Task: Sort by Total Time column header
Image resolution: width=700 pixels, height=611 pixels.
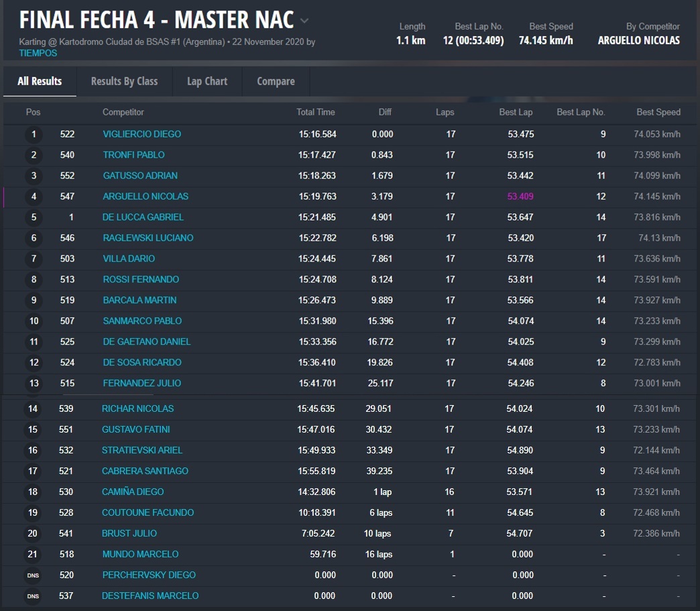Action: pos(315,112)
